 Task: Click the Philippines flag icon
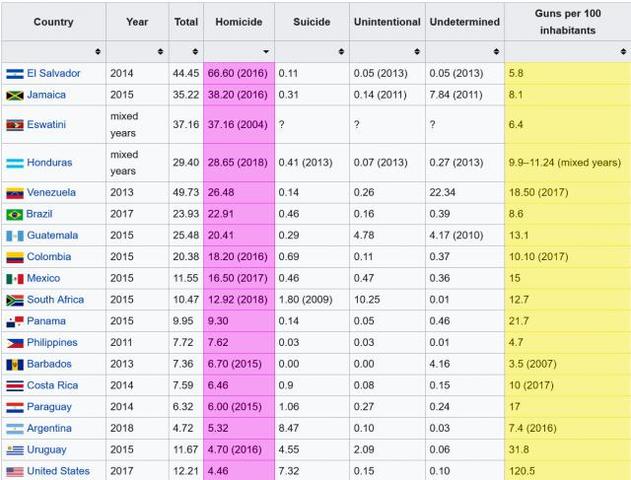pos(14,343)
